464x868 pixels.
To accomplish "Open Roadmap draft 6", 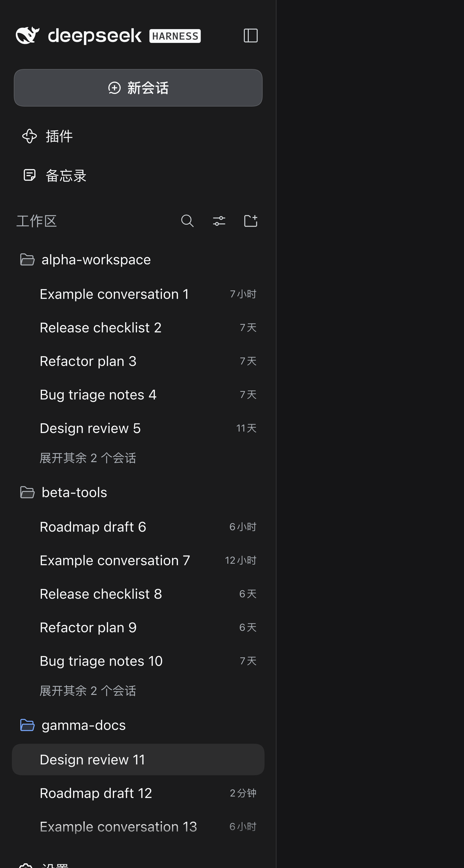I will (138, 527).
